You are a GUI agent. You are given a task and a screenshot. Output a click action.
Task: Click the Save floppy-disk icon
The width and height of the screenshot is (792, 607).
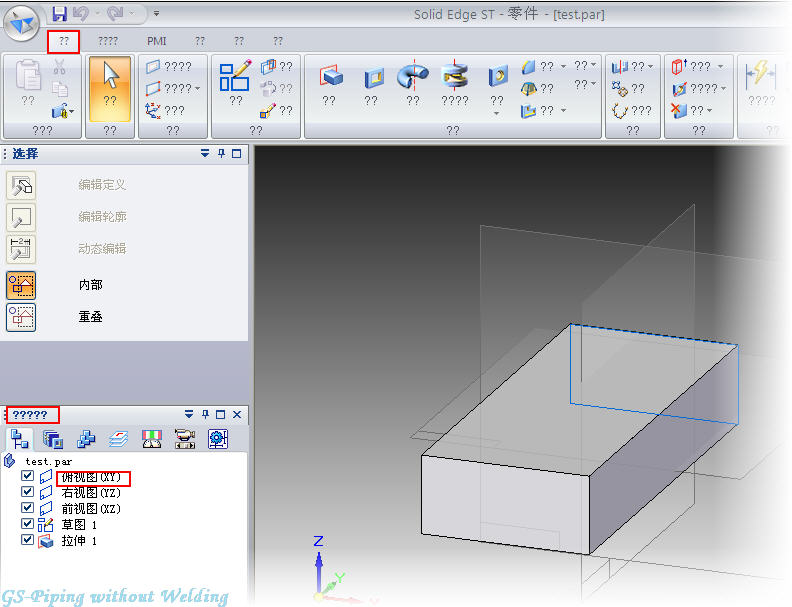pos(60,14)
